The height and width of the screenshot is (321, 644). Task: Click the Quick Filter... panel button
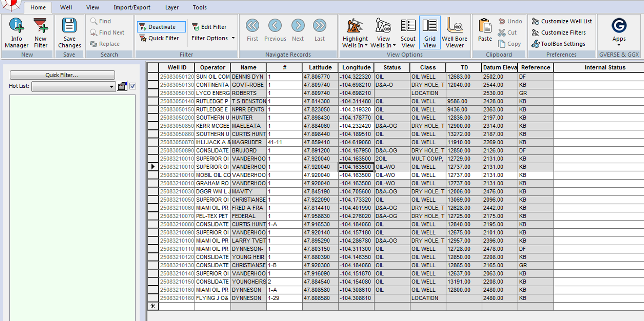tap(62, 75)
